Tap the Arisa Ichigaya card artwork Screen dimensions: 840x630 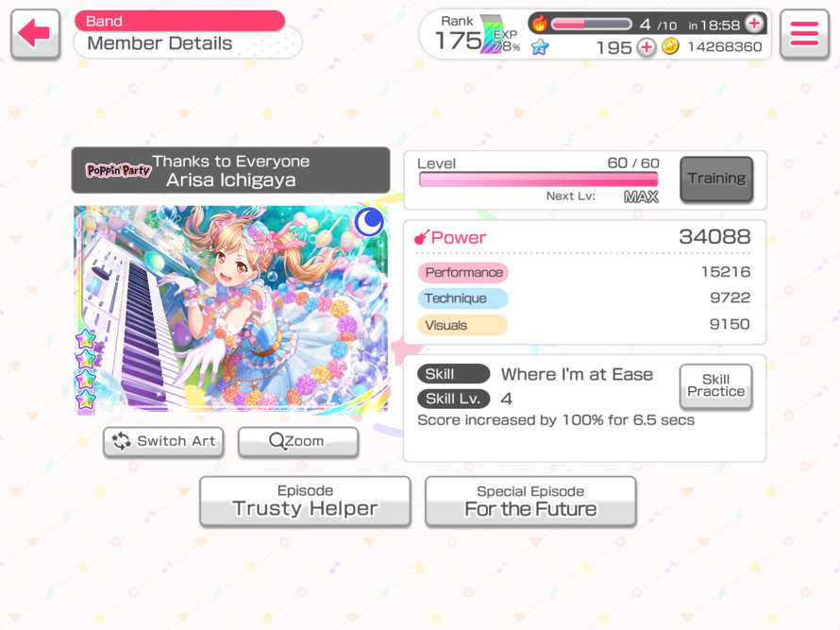click(x=231, y=310)
